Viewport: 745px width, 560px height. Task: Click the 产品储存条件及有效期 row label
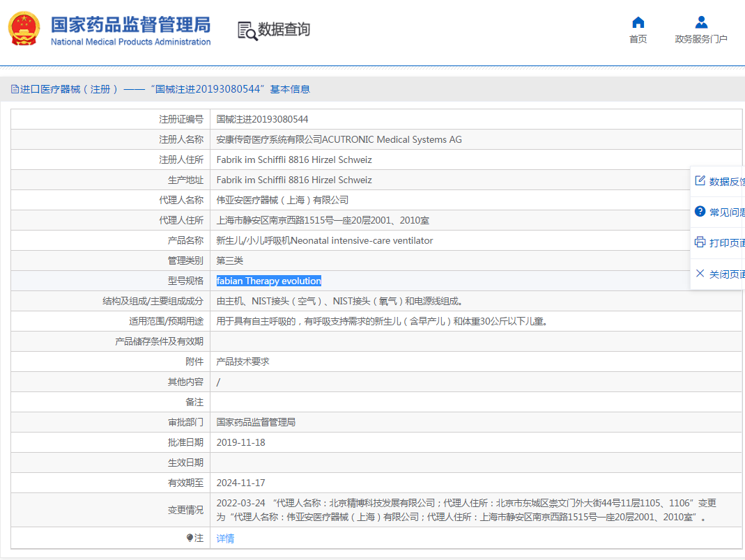(x=159, y=341)
